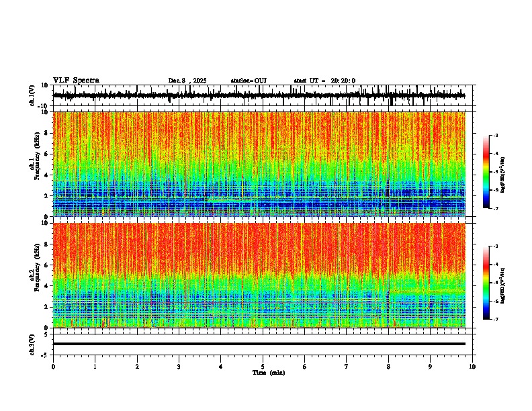Viewport: 532px width, 411px height.
Task: Click the 'station=OUI' label
Action: 249,81
